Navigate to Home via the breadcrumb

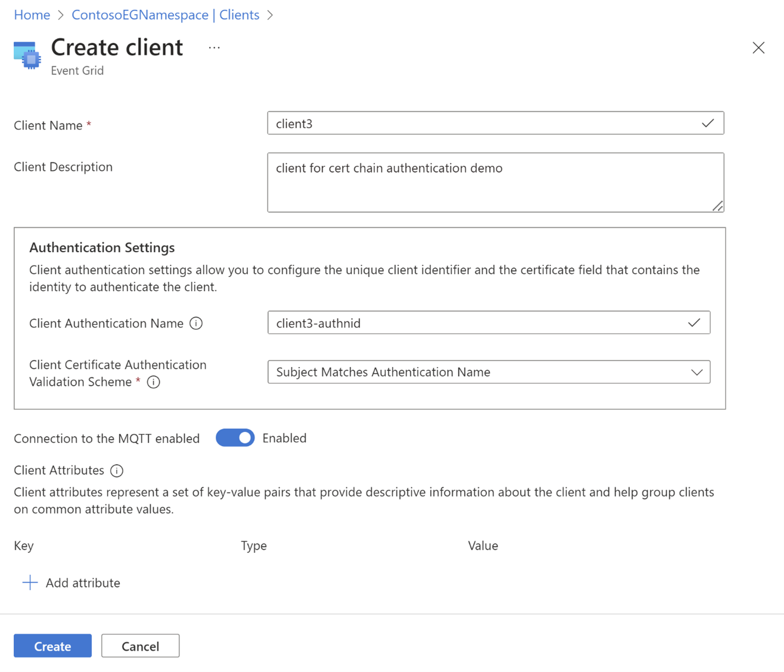[x=31, y=15]
